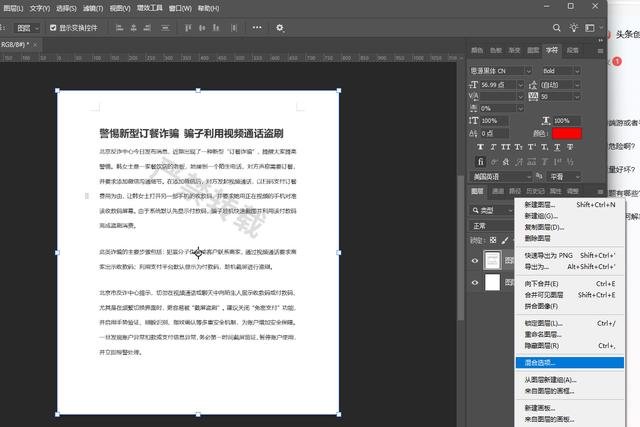
Task: Hide the top layer using eye icon
Action: pos(477,259)
